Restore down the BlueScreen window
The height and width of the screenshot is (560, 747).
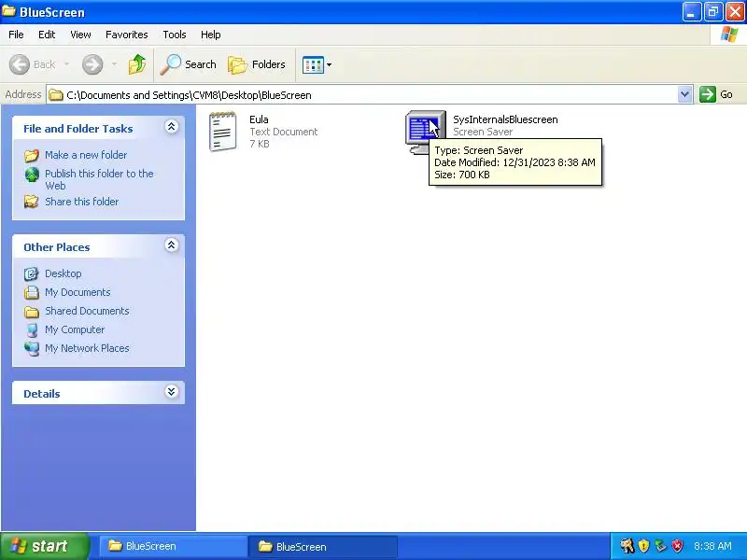tap(713, 12)
